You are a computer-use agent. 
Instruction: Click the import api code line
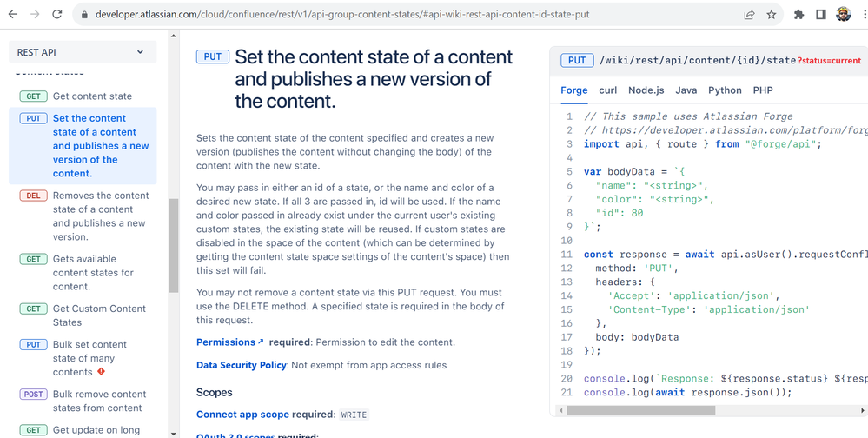pyautogui.click(x=703, y=144)
